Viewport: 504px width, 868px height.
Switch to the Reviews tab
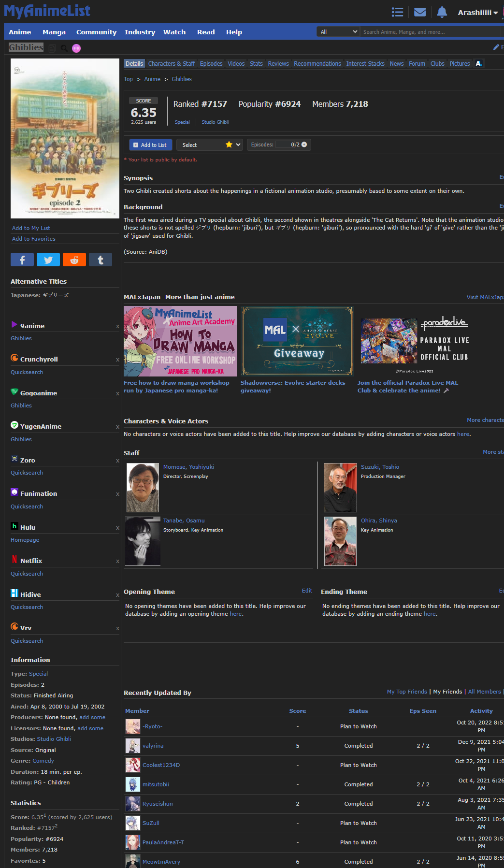point(278,64)
